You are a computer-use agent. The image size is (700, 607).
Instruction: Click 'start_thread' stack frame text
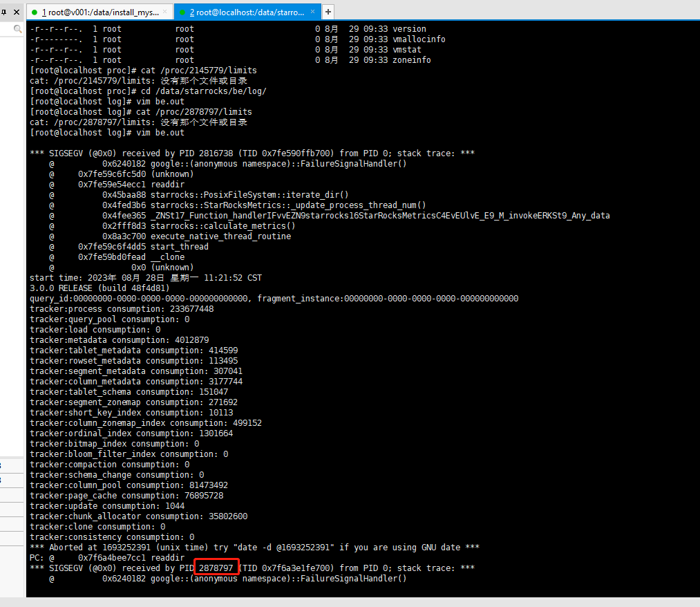pos(180,247)
